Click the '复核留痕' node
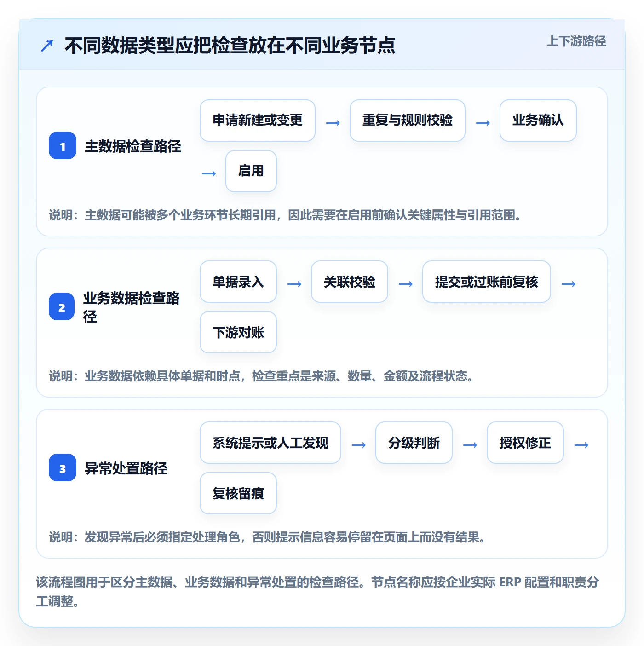 [238, 493]
